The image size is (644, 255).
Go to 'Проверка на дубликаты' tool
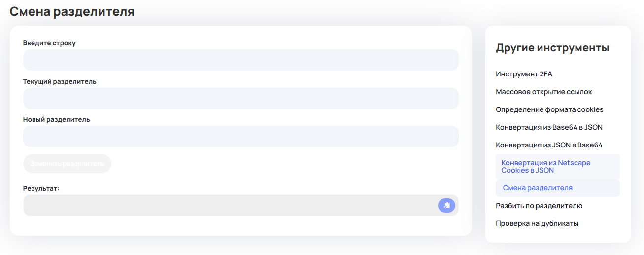point(537,223)
